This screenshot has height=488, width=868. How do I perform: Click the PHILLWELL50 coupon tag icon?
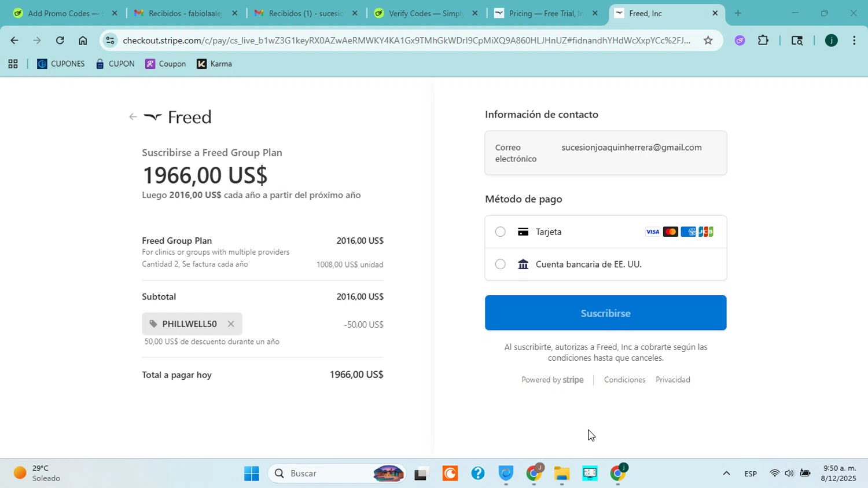153,324
